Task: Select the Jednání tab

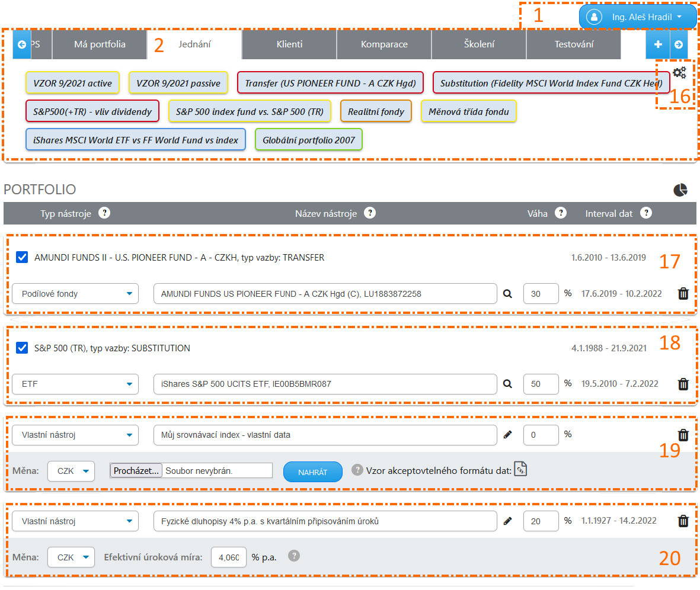Action: click(x=194, y=44)
